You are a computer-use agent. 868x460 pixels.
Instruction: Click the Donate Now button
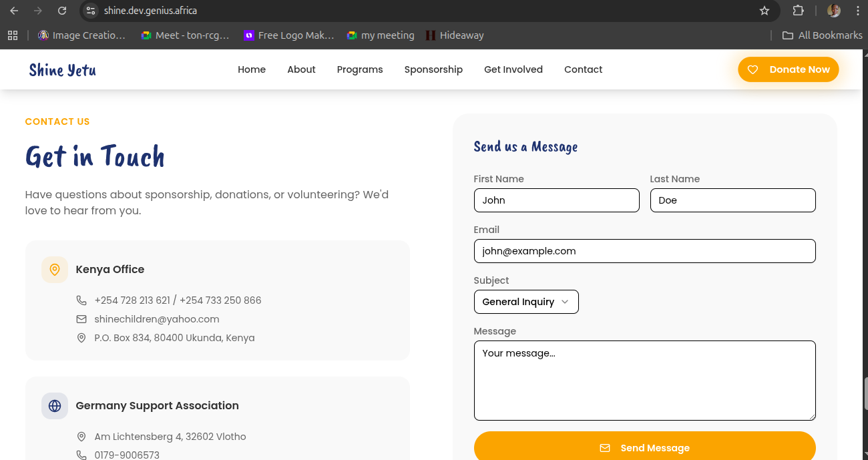[x=788, y=69]
